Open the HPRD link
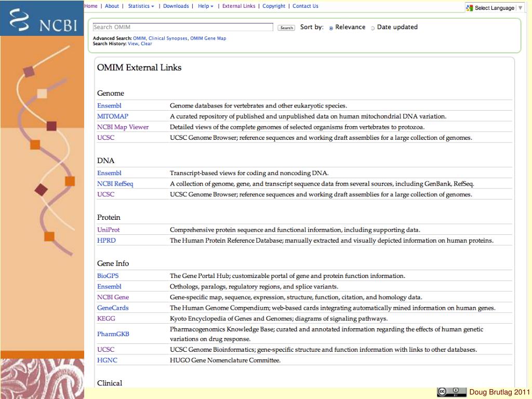This screenshot has height=399, width=532. [x=106, y=241]
